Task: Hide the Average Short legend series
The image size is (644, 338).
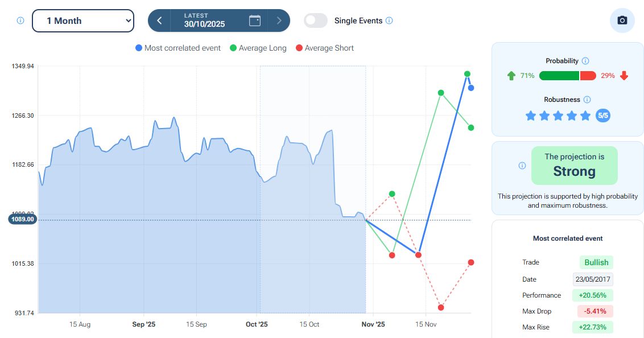Action: (324, 48)
